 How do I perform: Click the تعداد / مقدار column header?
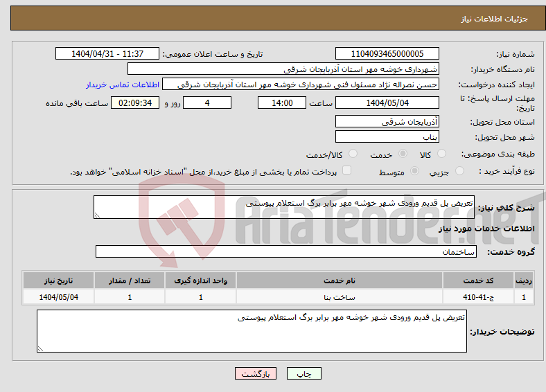(x=130, y=280)
